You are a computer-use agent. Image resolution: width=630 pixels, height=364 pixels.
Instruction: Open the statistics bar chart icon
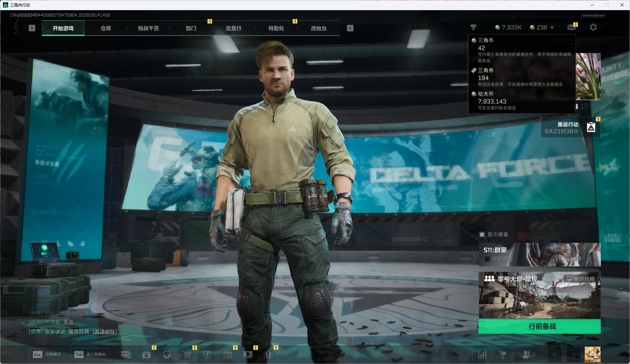(x=482, y=355)
